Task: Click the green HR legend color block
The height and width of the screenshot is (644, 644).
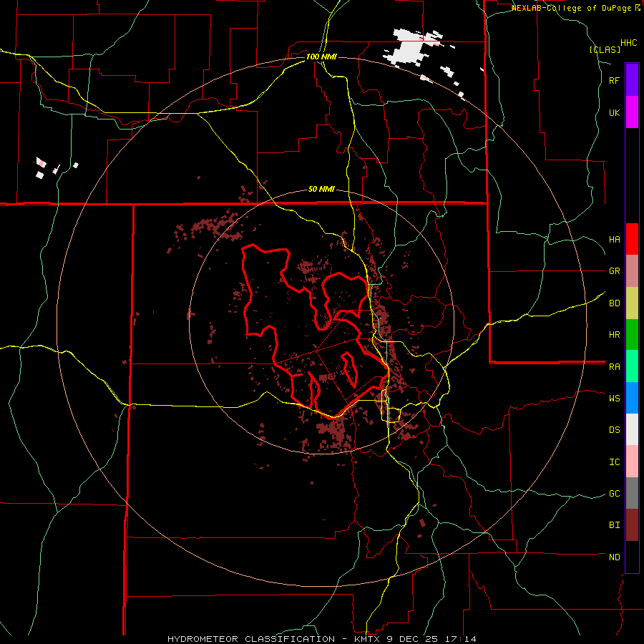Action: pyautogui.click(x=632, y=335)
